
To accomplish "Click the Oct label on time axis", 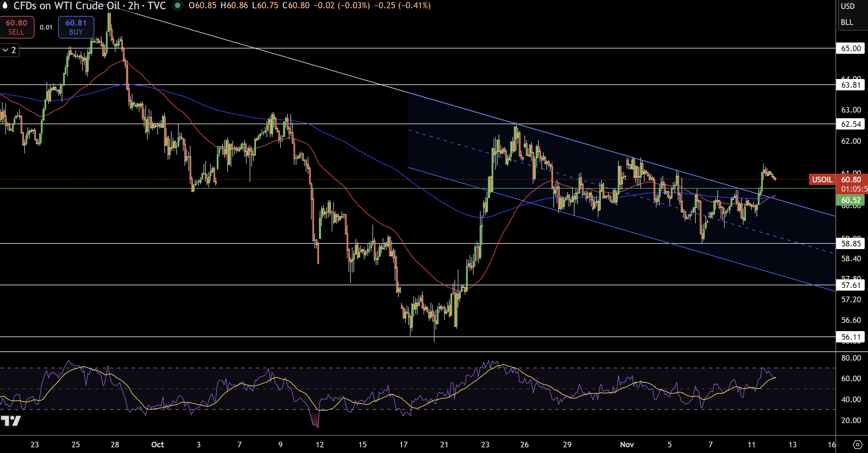I will pyautogui.click(x=157, y=445).
